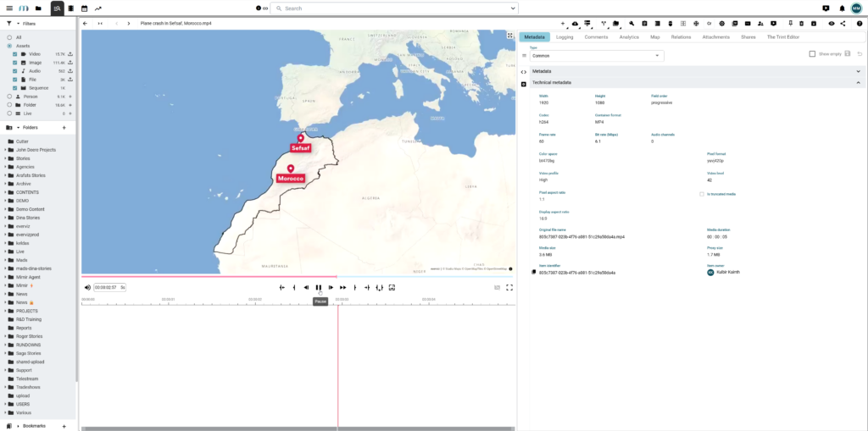
Task: Click the wrench tools icon
Action: [632, 23]
